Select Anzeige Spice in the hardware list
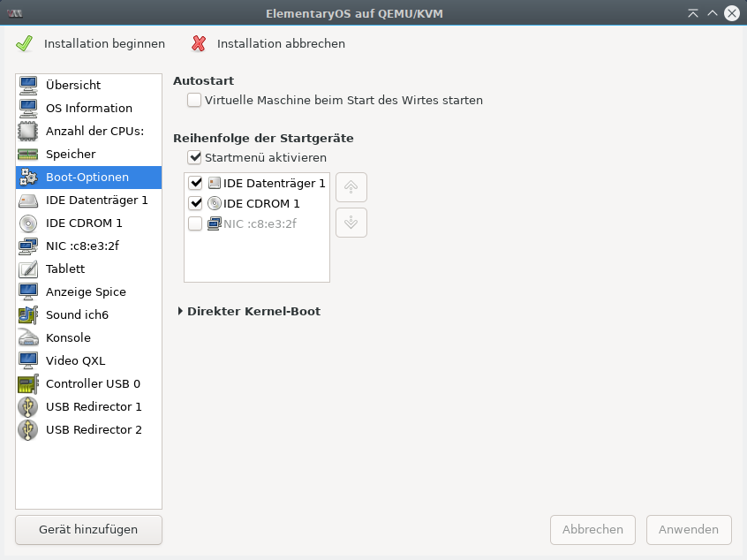Image resolution: width=747 pixels, height=560 pixels. [x=88, y=291]
